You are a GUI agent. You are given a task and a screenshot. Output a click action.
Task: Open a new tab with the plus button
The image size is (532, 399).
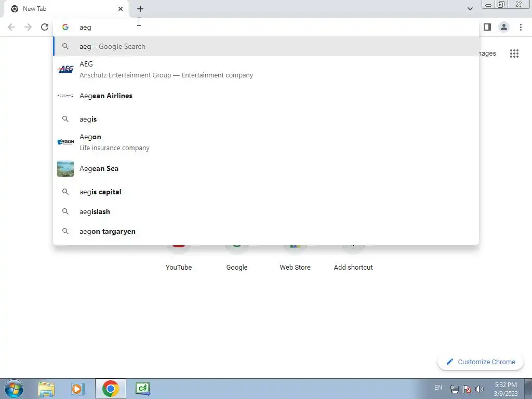tap(140, 9)
